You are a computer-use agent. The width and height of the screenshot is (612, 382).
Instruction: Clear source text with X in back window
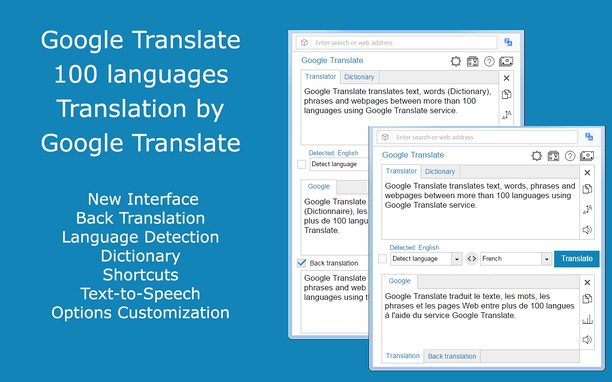(x=506, y=78)
